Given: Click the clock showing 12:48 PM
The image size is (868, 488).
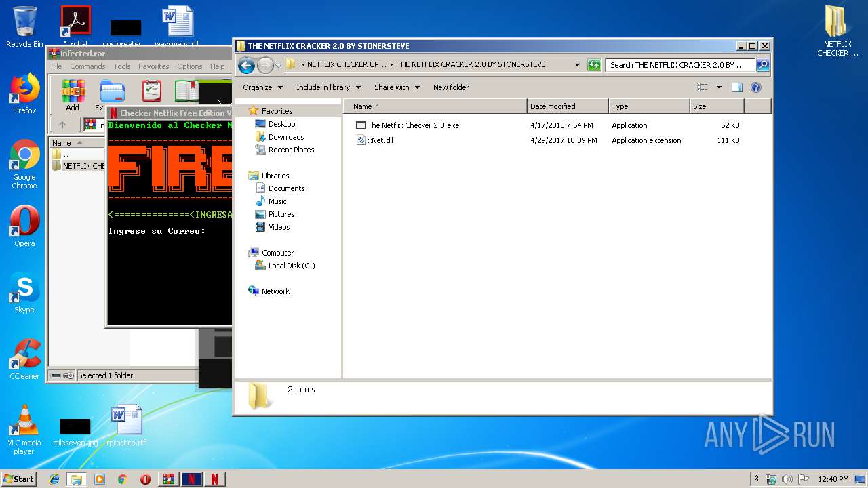Looking at the screenshot, I should [833, 479].
